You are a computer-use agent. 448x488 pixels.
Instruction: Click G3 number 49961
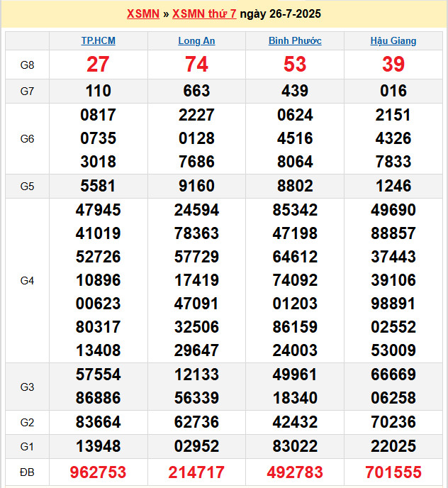pyautogui.click(x=295, y=375)
